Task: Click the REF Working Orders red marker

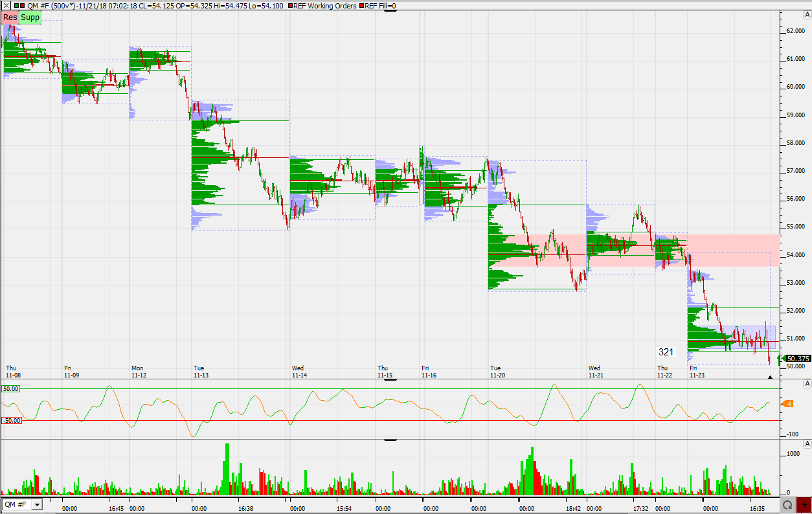Action: [290, 5]
